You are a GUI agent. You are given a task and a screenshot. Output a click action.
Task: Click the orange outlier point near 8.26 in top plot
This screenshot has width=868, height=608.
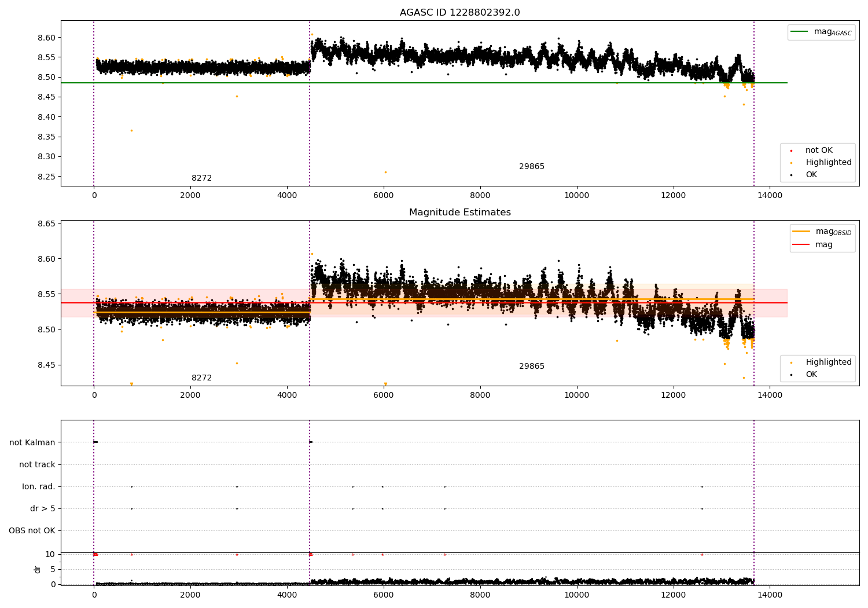pos(385,172)
